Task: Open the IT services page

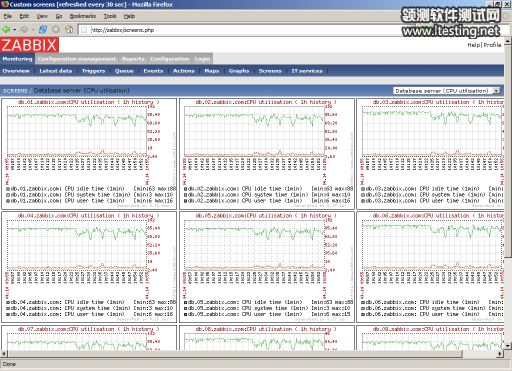Action: pyautogui.click(x=307, y=71)
